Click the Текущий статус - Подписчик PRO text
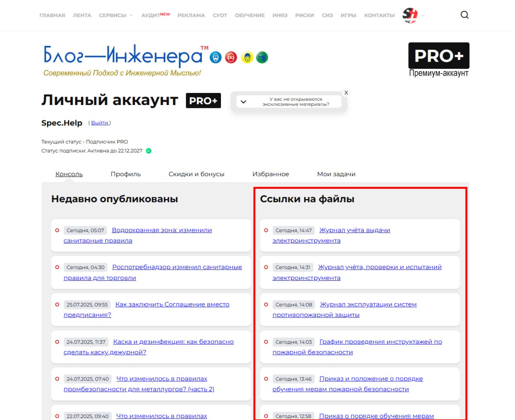Image resolution: width=515 pixels, height=420 pixels. [x=84, y=142]
